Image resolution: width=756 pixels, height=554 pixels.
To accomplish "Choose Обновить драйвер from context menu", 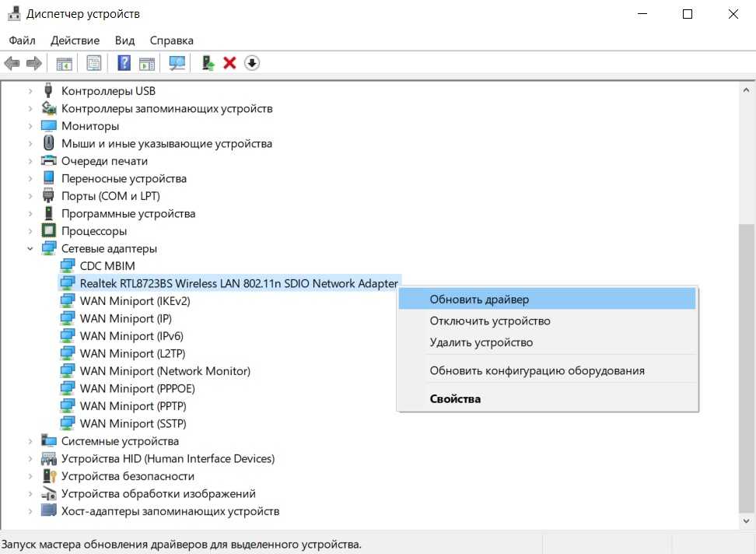I will click(x=479, y=300).
